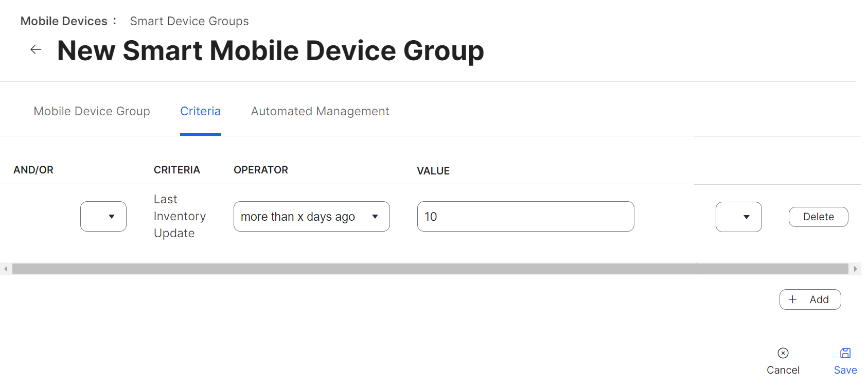Viewport: 868px width, 387px height.
Task: Open the Smart Device Groups breadcrumb link
Action: point(189,21)
